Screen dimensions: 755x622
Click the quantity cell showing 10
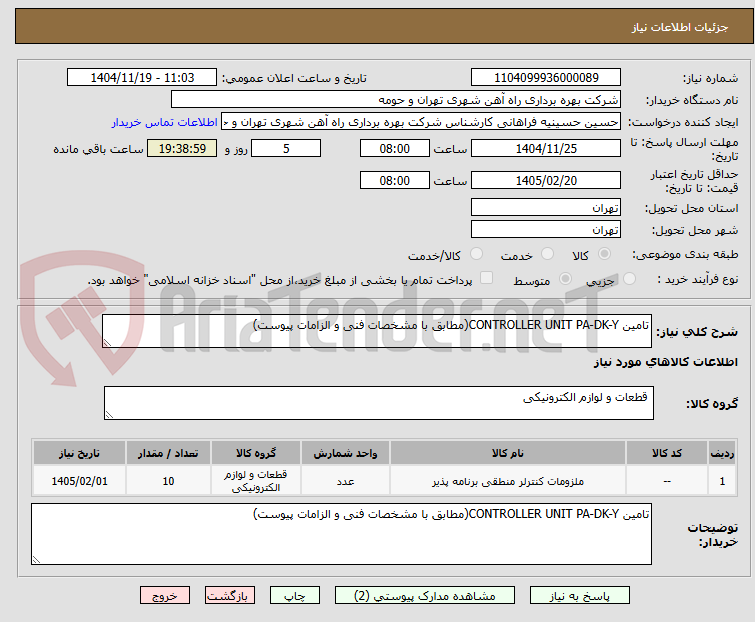[x=168, y=481]
